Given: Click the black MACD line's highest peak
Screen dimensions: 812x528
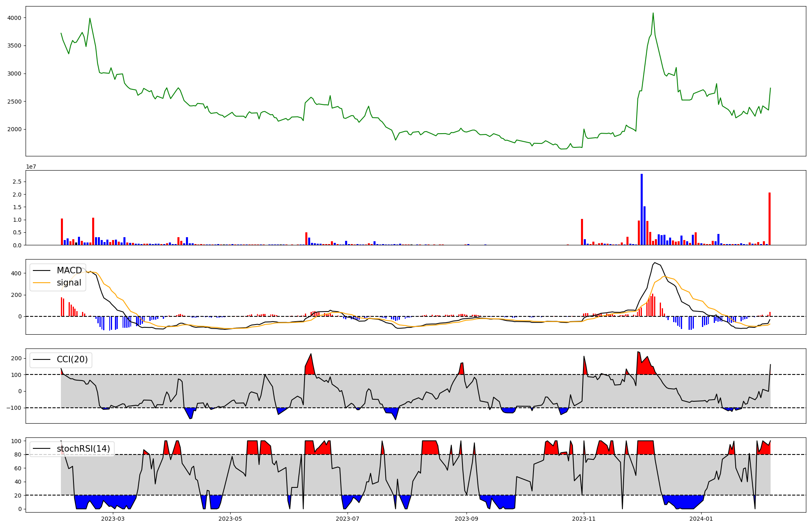Looking at the screenshot, I should point(654,263).
